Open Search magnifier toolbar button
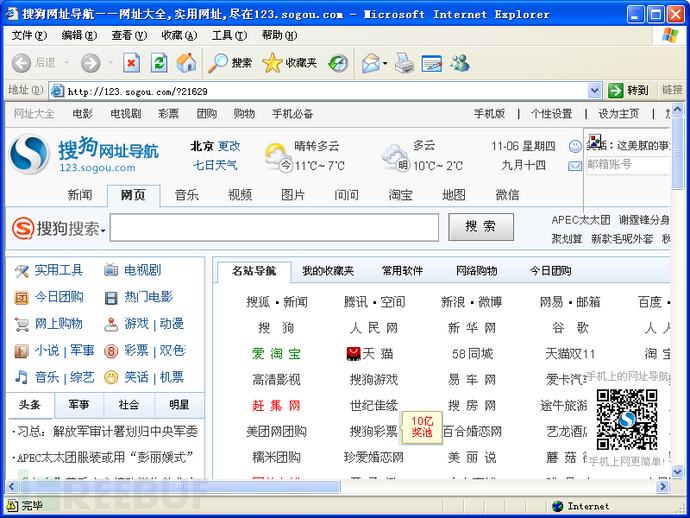The width and height of the screenshot is (690, 518). pyautogui.click(x=230, y=63)
